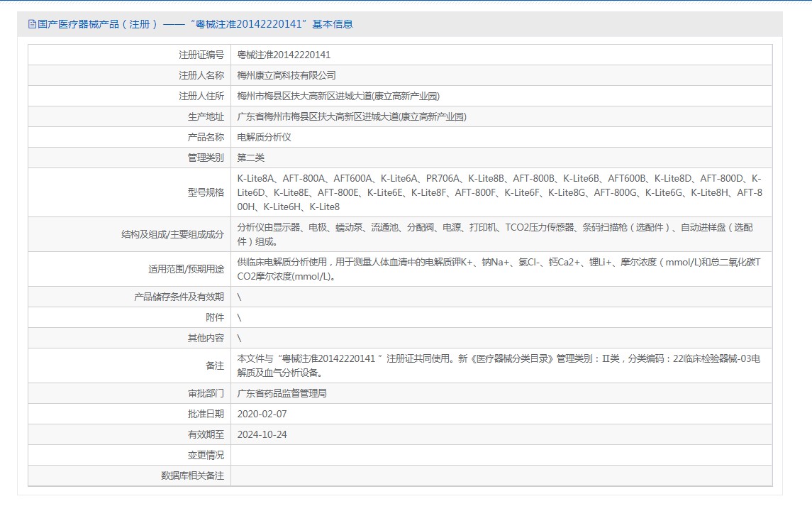Click the 变更情况 row label
This screenshot has height=511, width=812.
pos(206,455)
